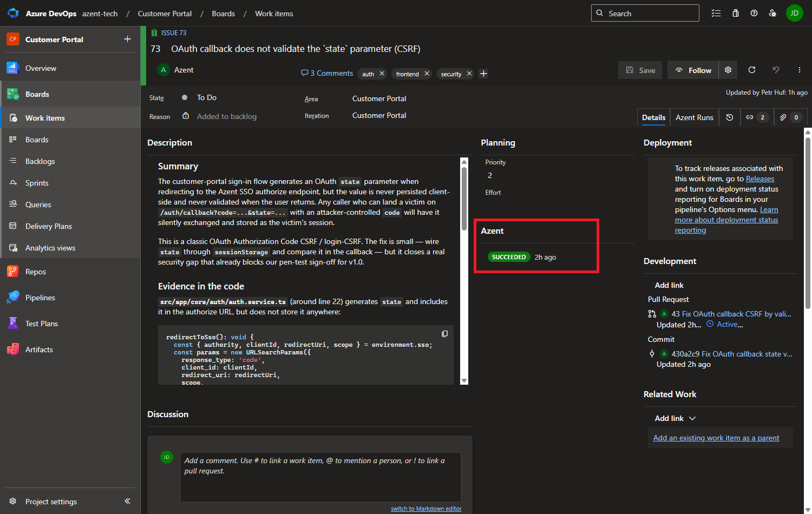The width and height of the screenshot is (812, 514).
Task: Open Sprints in sidebar
Action: click(70, 183)
